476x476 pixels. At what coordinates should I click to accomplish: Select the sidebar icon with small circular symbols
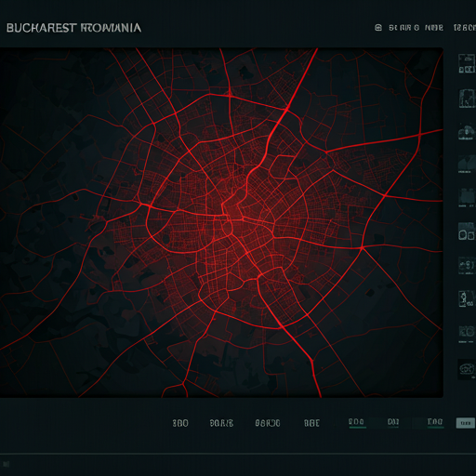click(x=467, y=266)
